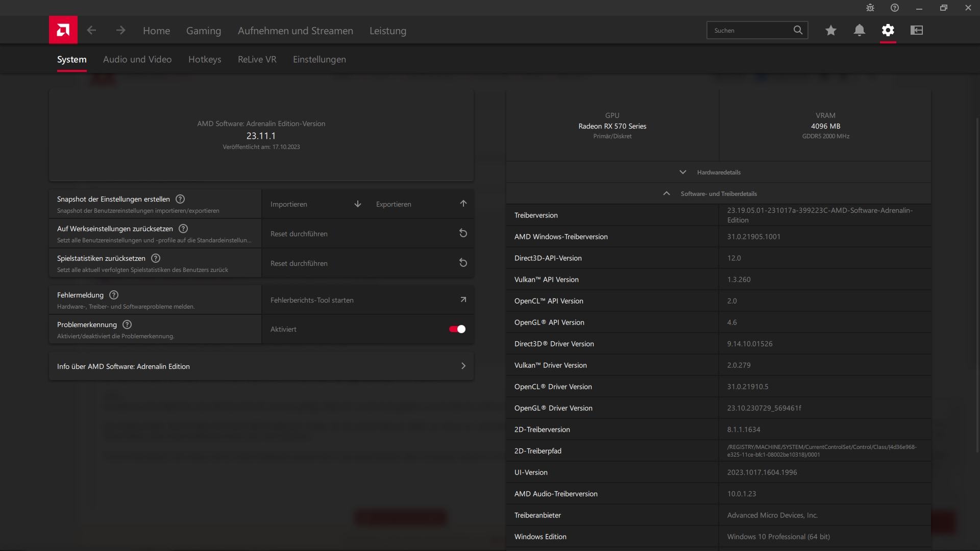Image resolution: width=980 pixels, height=551 pixels.
Task: Open the Leistung tab
Action: click(388, 31)
